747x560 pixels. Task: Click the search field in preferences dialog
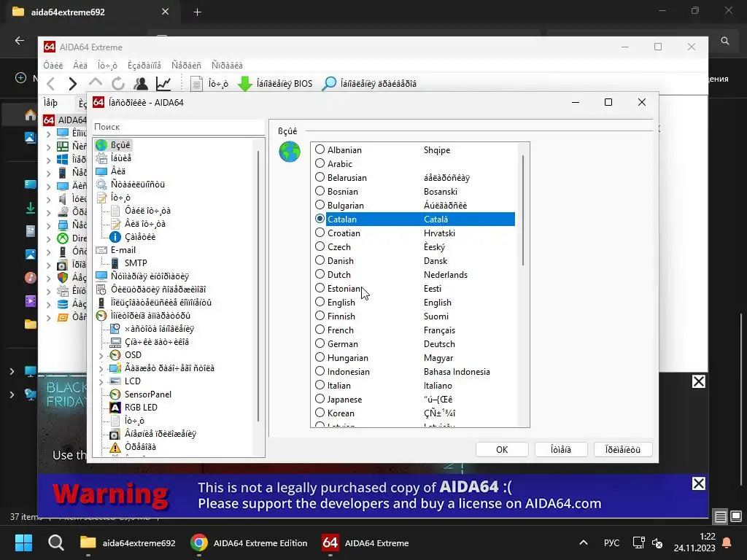point(178,127)
